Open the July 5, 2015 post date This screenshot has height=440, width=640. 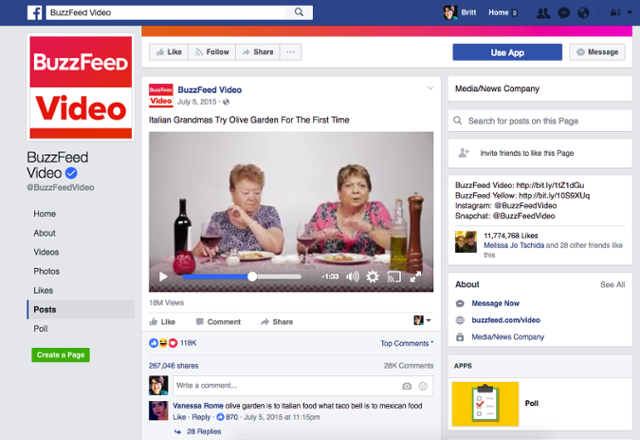(197, 102)
